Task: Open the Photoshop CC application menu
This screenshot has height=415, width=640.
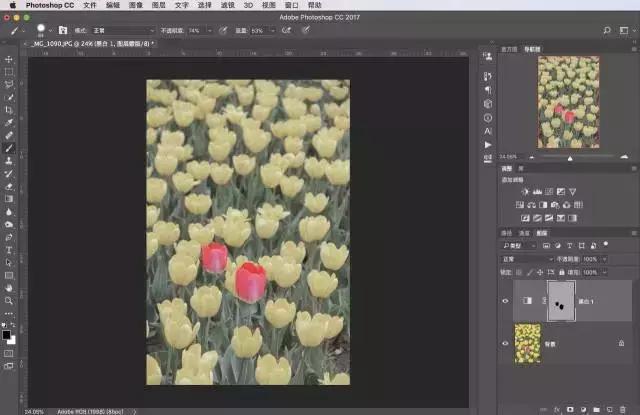Action: [50, 5]
